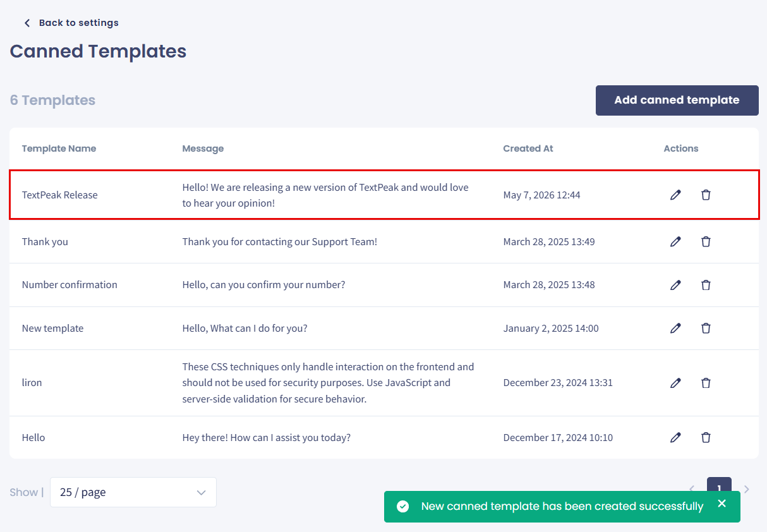This screenshot has height=532, width=767.
Task: Delete the TextPeak Release template
Action: point(706,195)
